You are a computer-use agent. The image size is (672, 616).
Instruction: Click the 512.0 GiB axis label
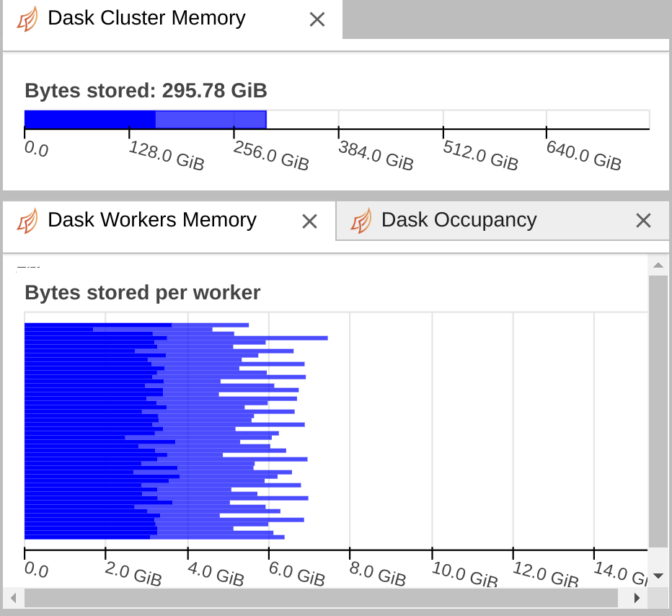[x=480, y=156]
